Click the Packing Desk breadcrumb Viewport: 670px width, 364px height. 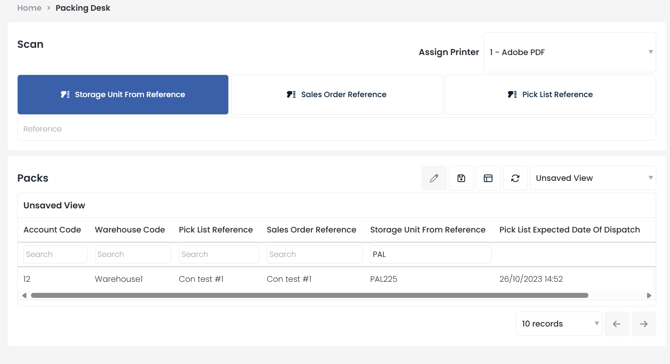click(x=83, y=8)
